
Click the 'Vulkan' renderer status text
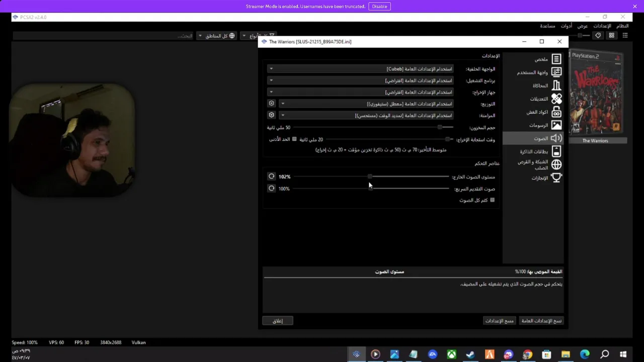tap(138, 342)
